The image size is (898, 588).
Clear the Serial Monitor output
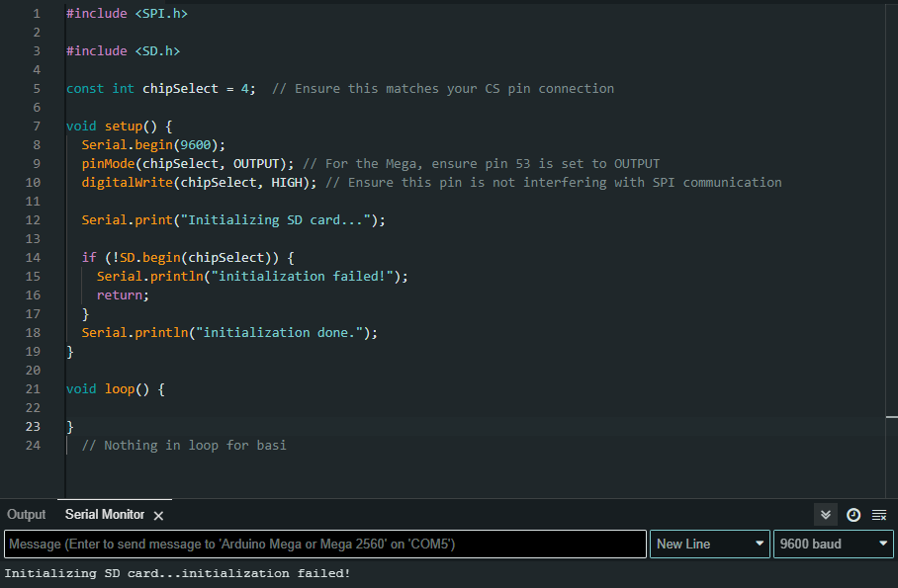coord(879,515)
